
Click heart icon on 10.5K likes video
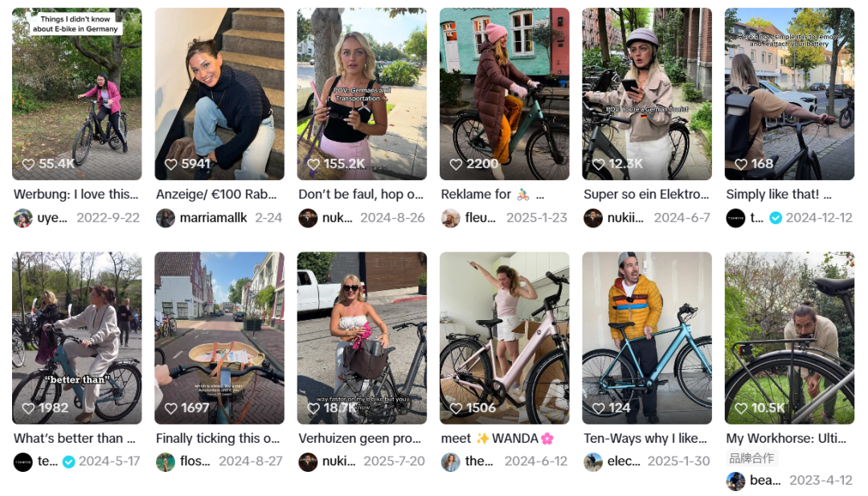click(741, 408)
